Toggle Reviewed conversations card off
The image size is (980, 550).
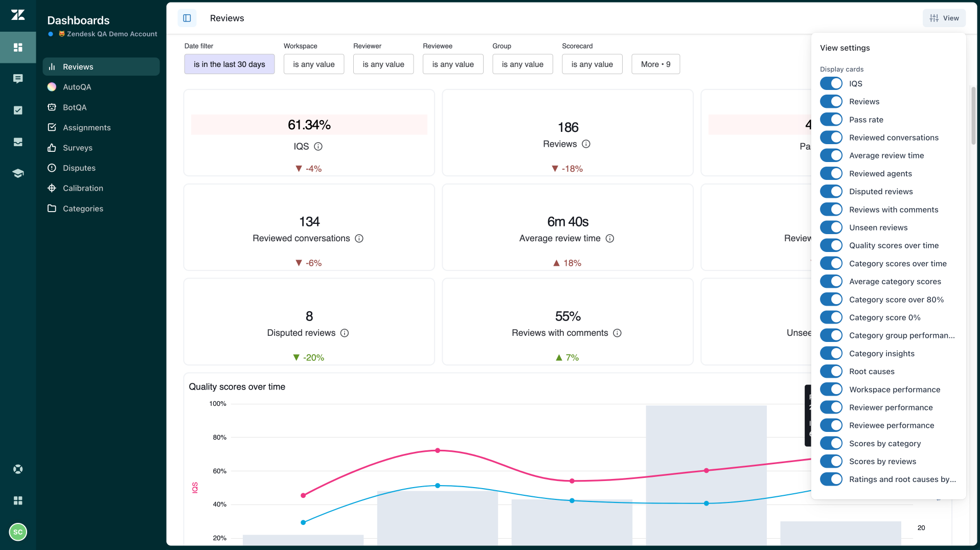coord(831,137)
